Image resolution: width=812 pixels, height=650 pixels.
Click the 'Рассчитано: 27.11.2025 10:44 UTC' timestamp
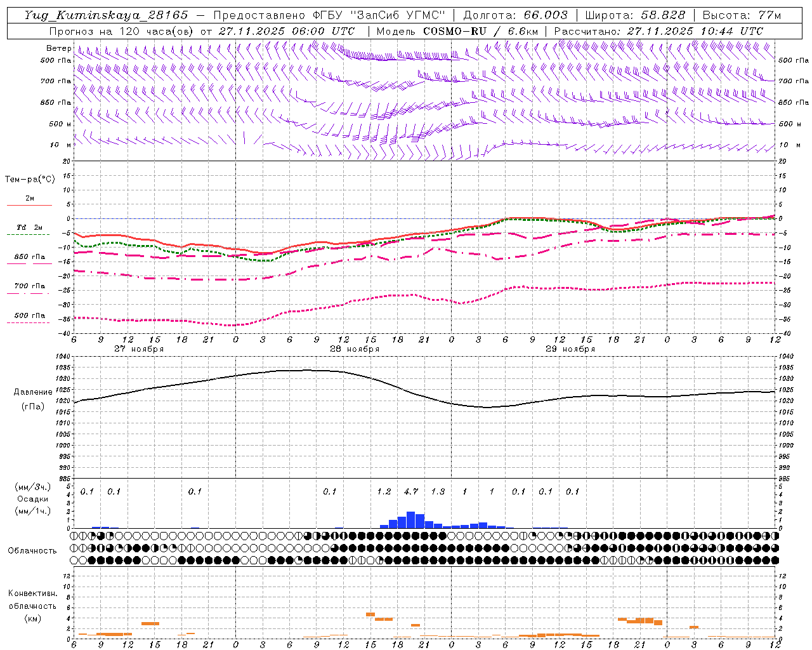click(658, 31)
